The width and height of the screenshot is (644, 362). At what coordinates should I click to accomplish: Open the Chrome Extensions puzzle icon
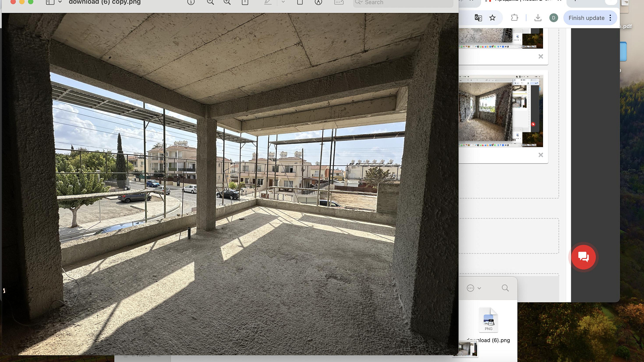(x=515, y=18)
